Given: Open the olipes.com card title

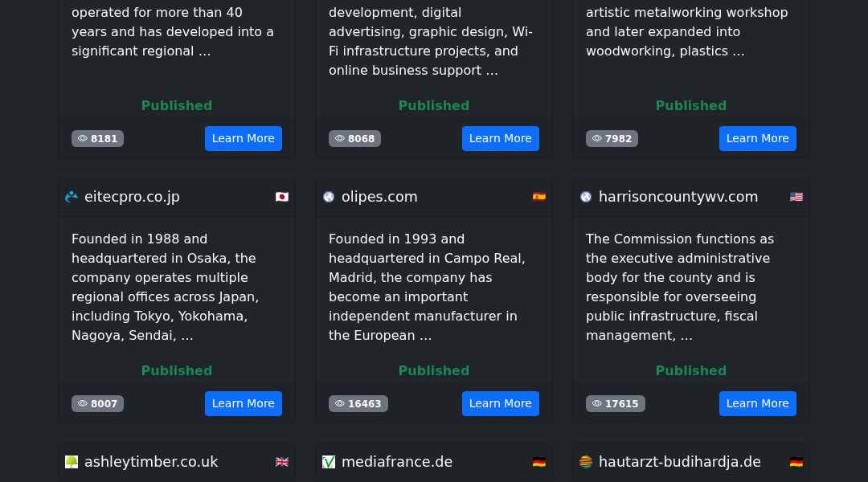Looking at the screenshot, I should click(379, 197).
